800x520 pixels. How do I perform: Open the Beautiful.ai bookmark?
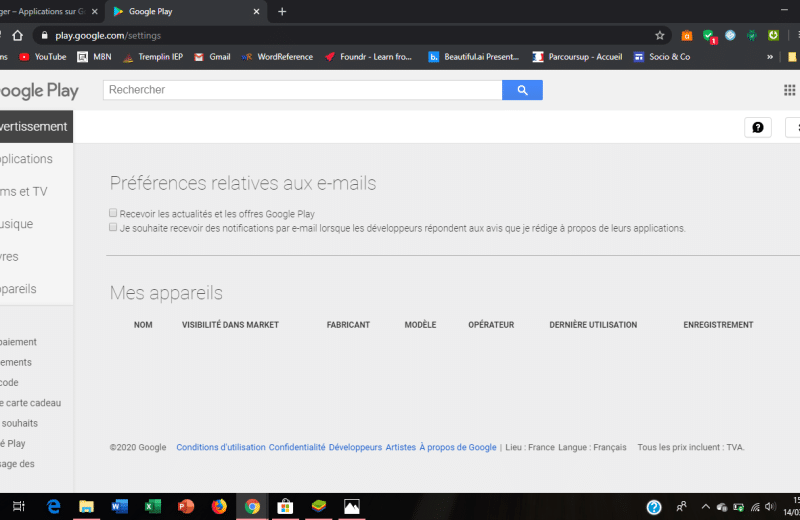point(474,57)
